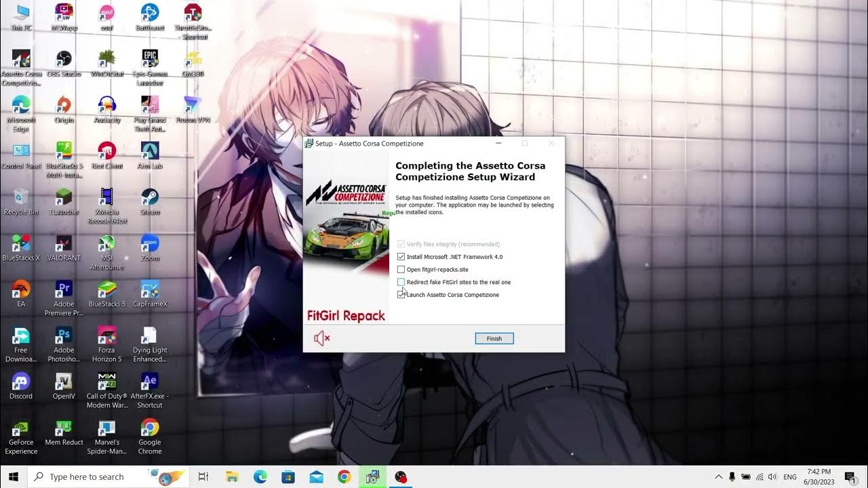Select the MSI Afterburner desktop icon
The height and width of the screenshot is (488, 868).
pyautogui.click(x=106, y=252)
